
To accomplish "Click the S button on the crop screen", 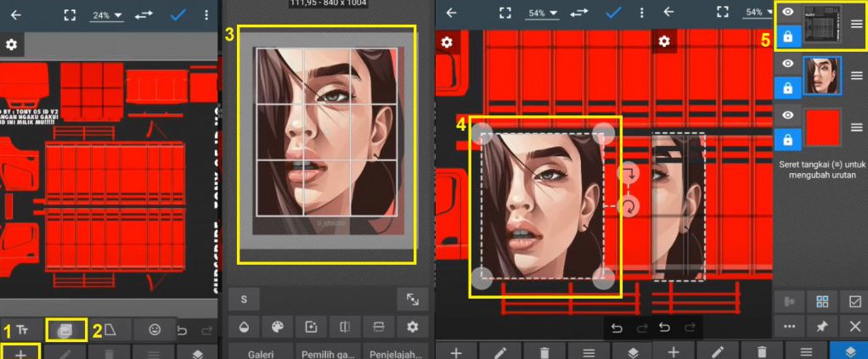I will 244,300.
